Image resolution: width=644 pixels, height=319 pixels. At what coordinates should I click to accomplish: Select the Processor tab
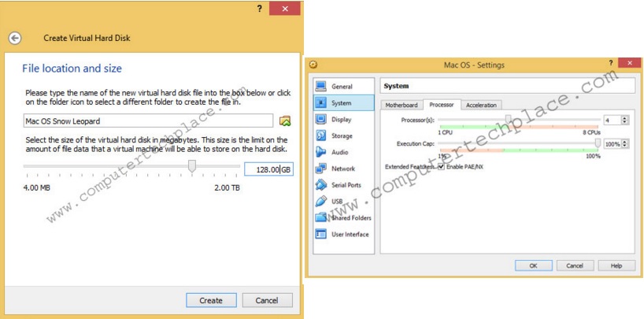(442, 105)
